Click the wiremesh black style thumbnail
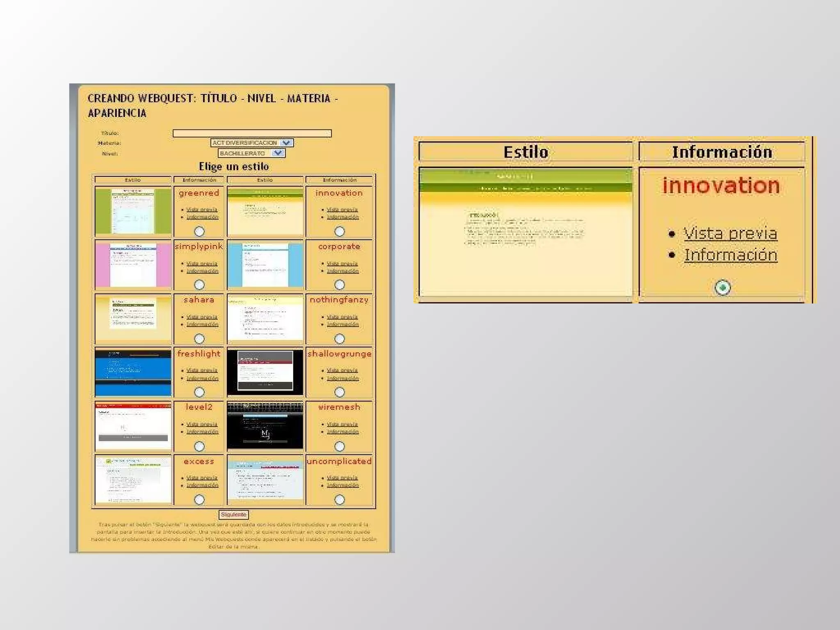 tap(265, 426)
